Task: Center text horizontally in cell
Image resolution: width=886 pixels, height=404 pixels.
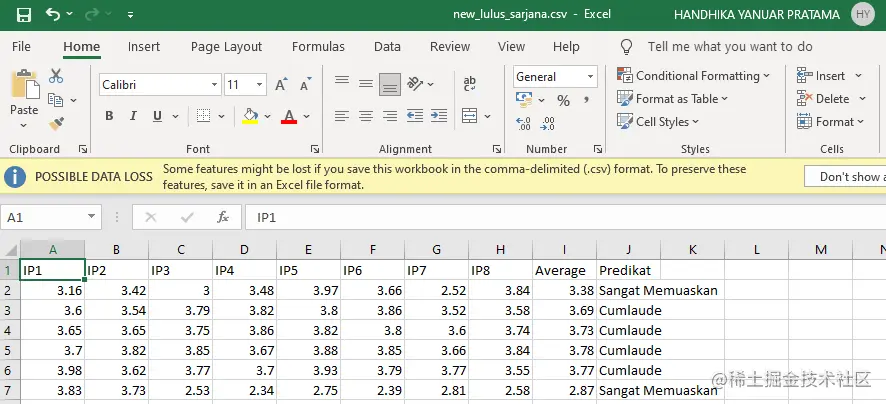Action: [366, 116]
